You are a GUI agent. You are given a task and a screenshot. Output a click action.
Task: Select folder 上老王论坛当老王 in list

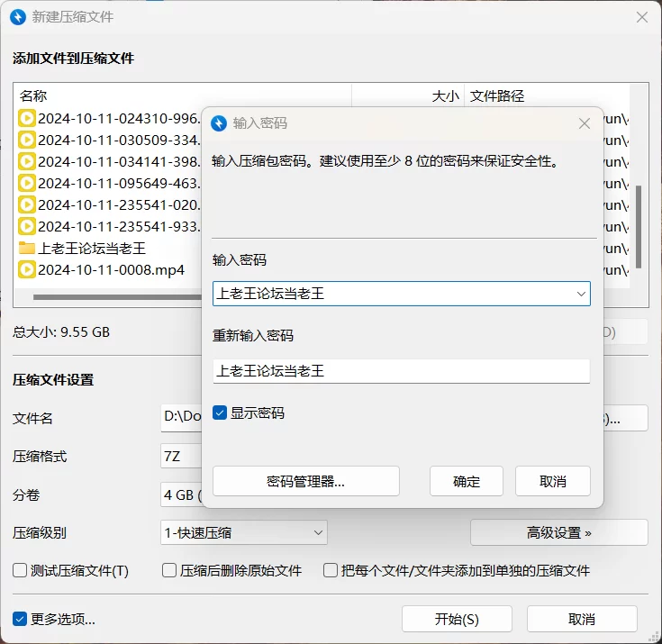[92, 249]
